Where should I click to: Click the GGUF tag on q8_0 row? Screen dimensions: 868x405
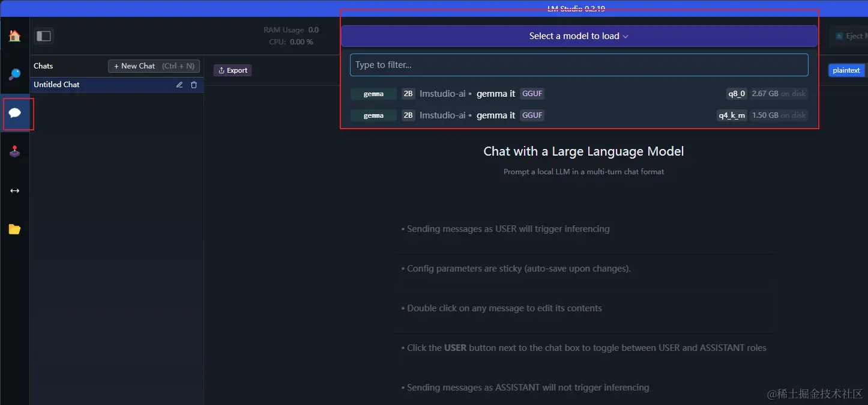coord(532,94)
